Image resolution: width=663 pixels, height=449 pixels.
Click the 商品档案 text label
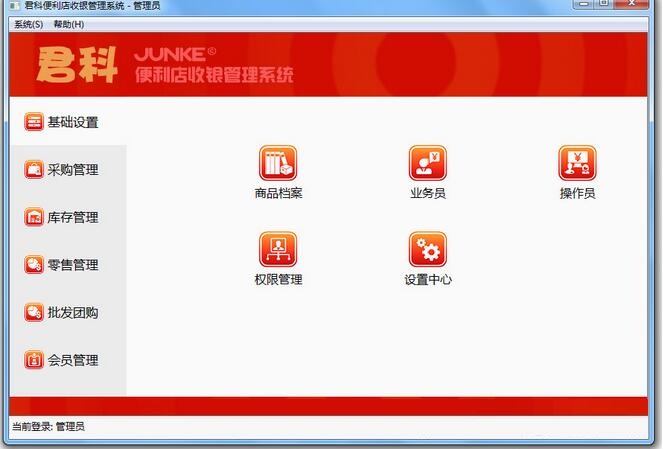278,193
